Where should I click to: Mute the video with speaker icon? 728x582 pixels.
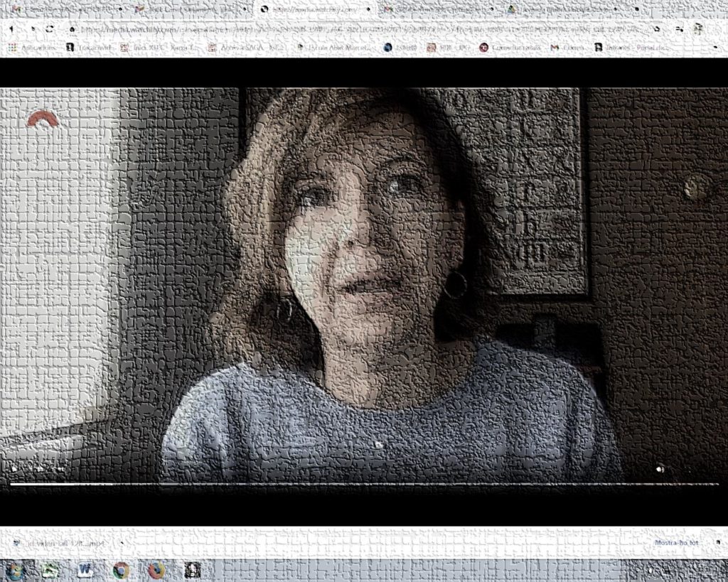[660, 469]
